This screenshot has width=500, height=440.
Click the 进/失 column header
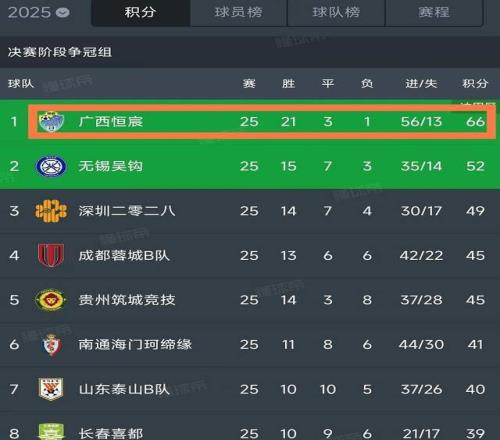[x=421, y=83]
